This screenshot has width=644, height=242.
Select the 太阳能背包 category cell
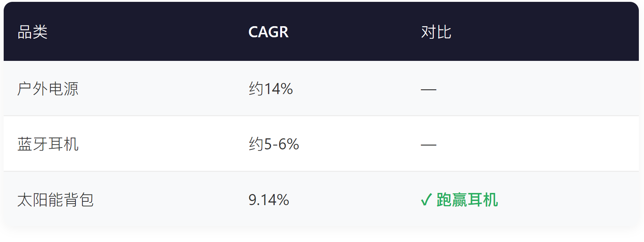pyautogui.click(x=56, y=200)
